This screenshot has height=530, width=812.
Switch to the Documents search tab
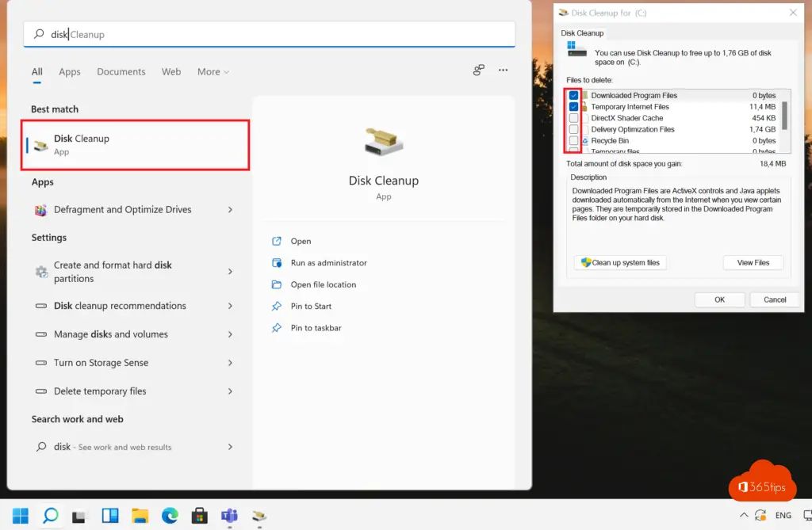click(121, 72)
